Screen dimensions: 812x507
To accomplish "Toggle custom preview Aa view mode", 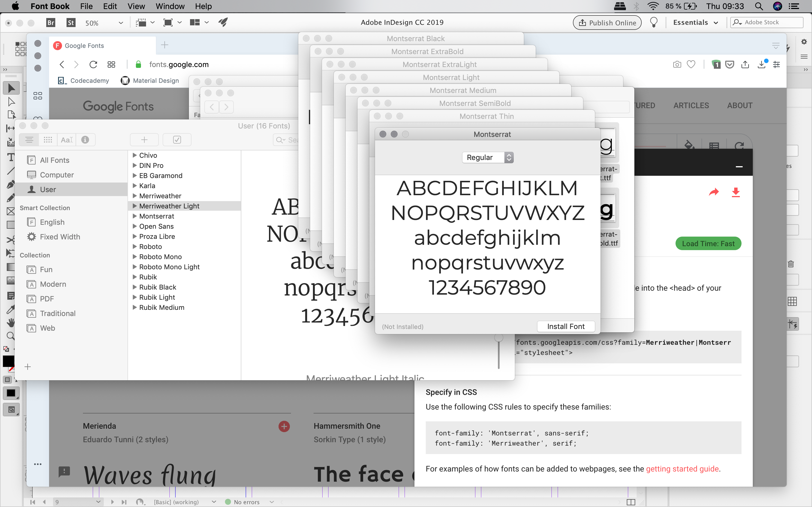I will (x=67, y=140).
